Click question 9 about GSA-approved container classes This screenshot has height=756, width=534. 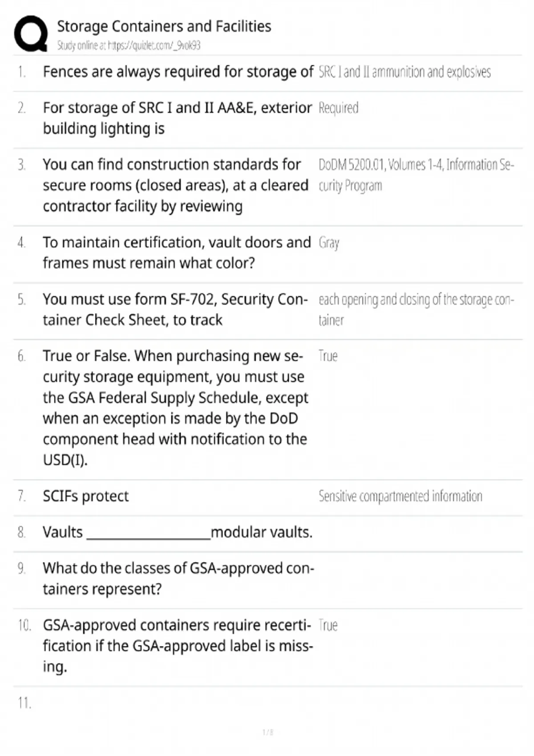[178, 579]
